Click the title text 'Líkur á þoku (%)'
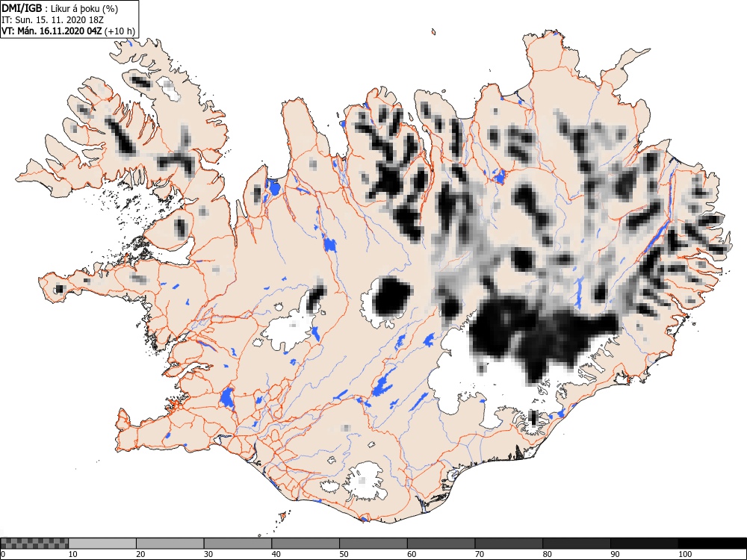The height and width of the screenshot is (560, 747). coord(84,8)
